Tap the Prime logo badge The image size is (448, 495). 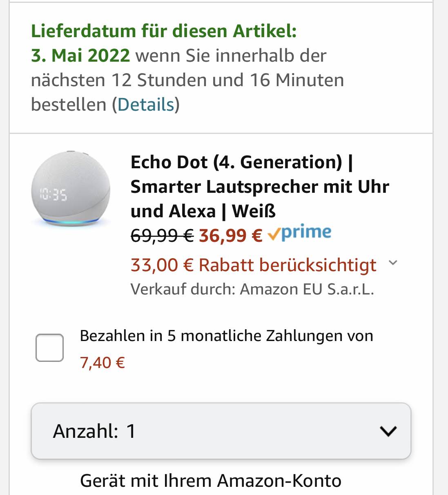pyautogui.click(x=299, y=233)
